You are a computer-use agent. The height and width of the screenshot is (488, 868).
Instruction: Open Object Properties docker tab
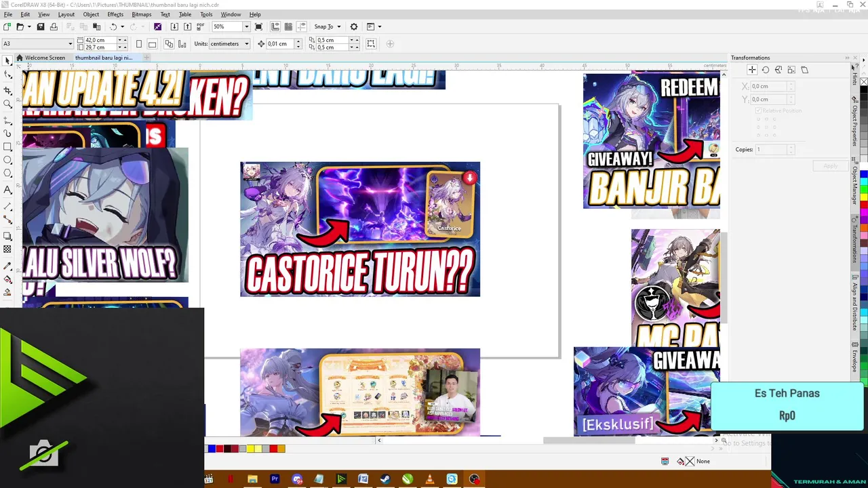tap(854, 121)
